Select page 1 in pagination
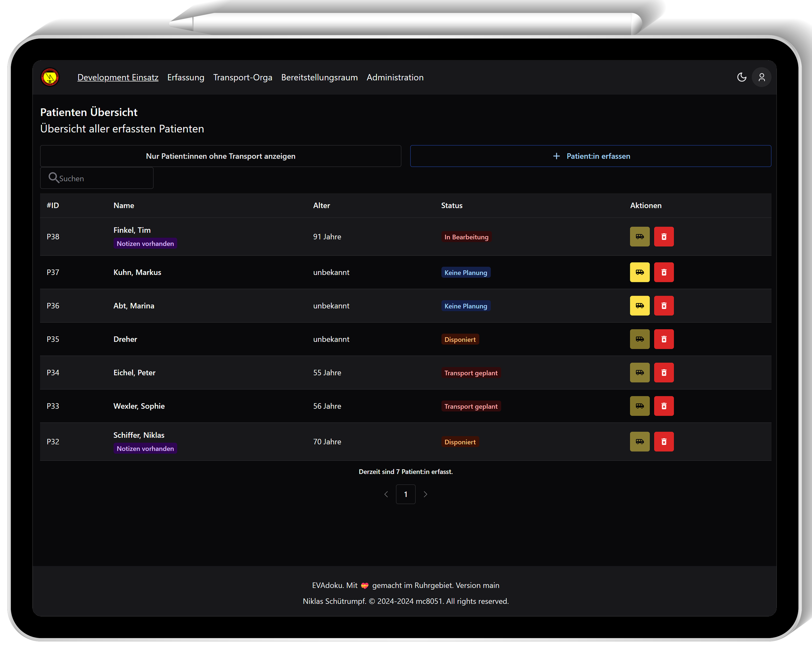 pyautogui.click(x=406, y=494)
